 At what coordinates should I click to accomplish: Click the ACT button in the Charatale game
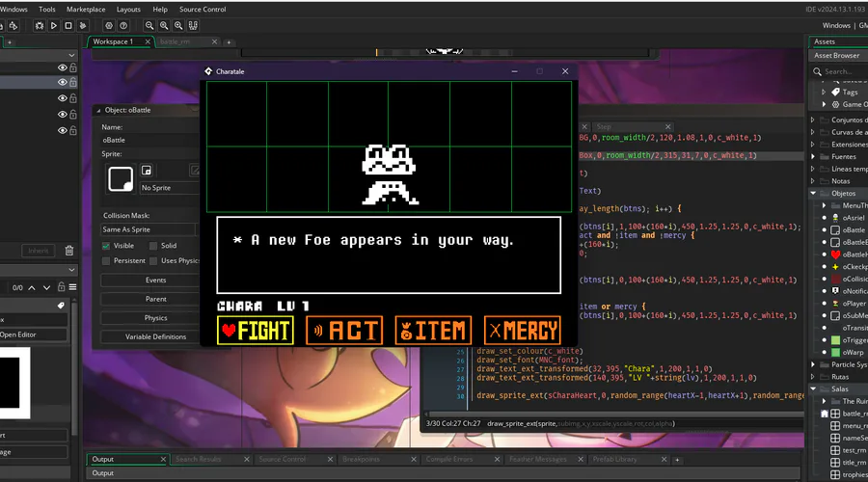(344, 331)
